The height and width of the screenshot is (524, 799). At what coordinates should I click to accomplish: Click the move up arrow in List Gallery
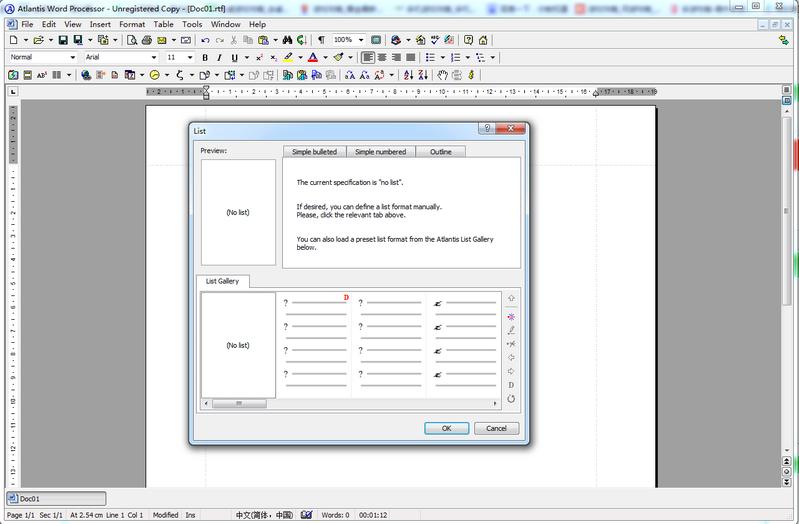point(511,298)
